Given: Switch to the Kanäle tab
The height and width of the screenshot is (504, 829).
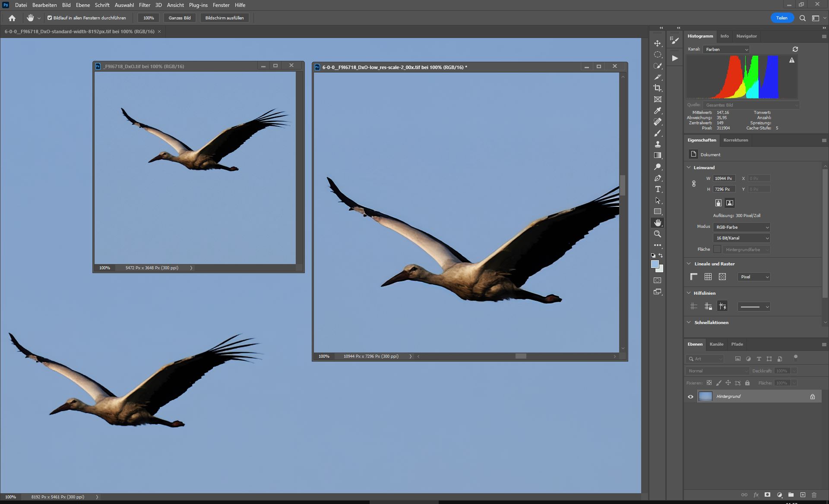Looking at the screenshot, I should coord(716,344).
